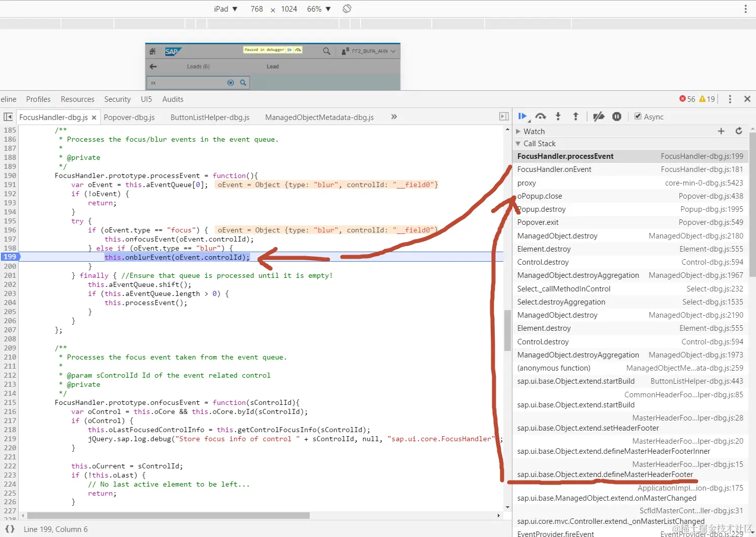Click line number 215 in gutter
The image size is (756, 537).
[x=10, y=402]
